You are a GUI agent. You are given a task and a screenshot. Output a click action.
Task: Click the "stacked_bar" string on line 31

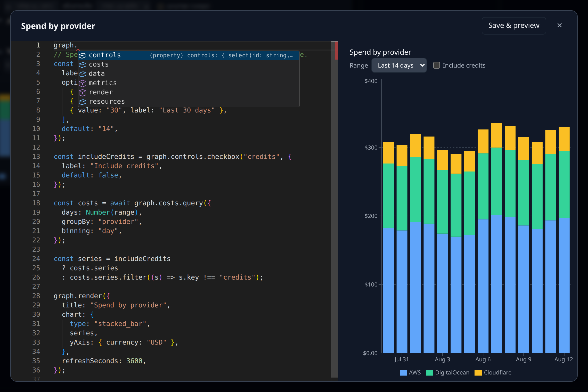pyautogui.click(x=120, y=324)
